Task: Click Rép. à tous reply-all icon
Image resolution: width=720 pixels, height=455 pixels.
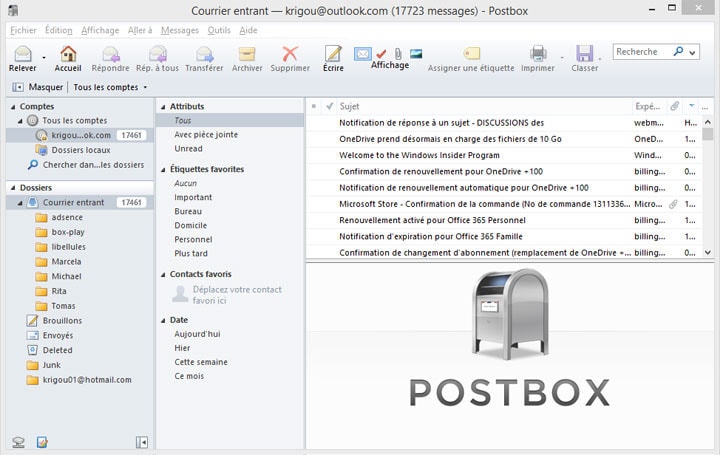Action: (158, 54)
